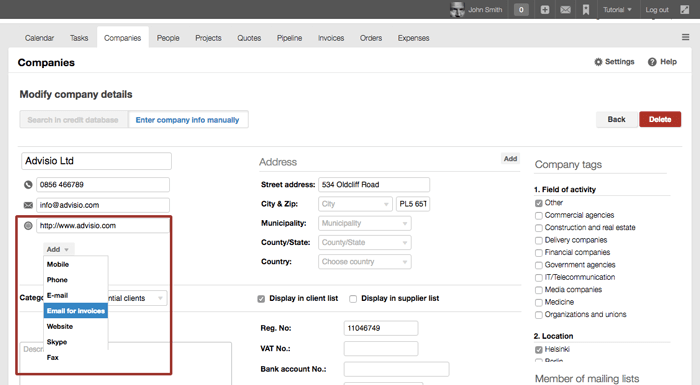Image resolution: width=700 pixels, height=385 pixels.
Task: Click John Smith's profile avatar
Action: [x=457, y=9]
